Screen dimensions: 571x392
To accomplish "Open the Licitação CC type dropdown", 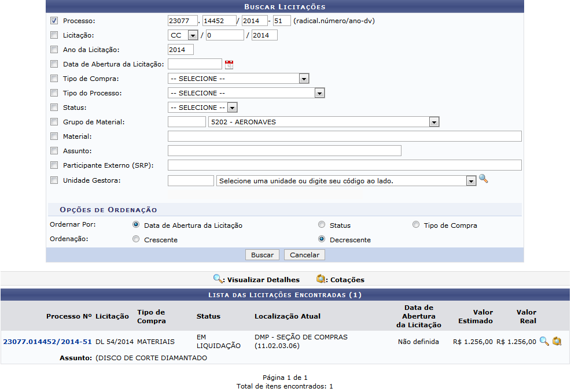I will (x=192, y=35).
